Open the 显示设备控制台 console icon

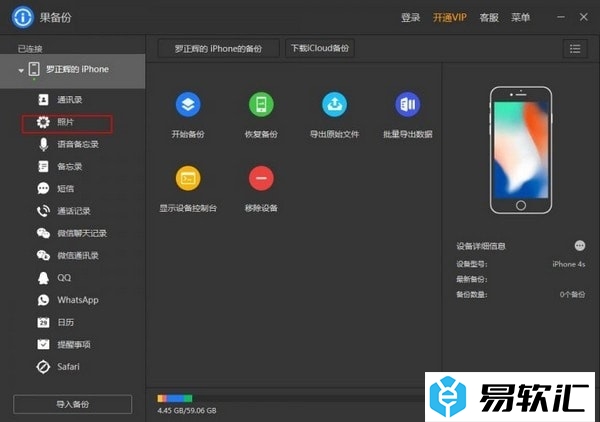pyautogui.click(x=188, y=178)
